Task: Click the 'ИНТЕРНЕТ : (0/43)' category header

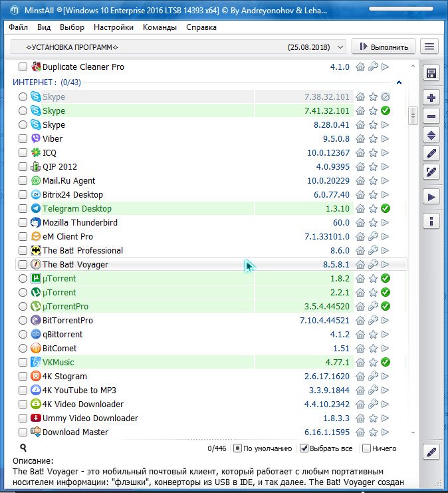Action: click(x=47, y=82)
